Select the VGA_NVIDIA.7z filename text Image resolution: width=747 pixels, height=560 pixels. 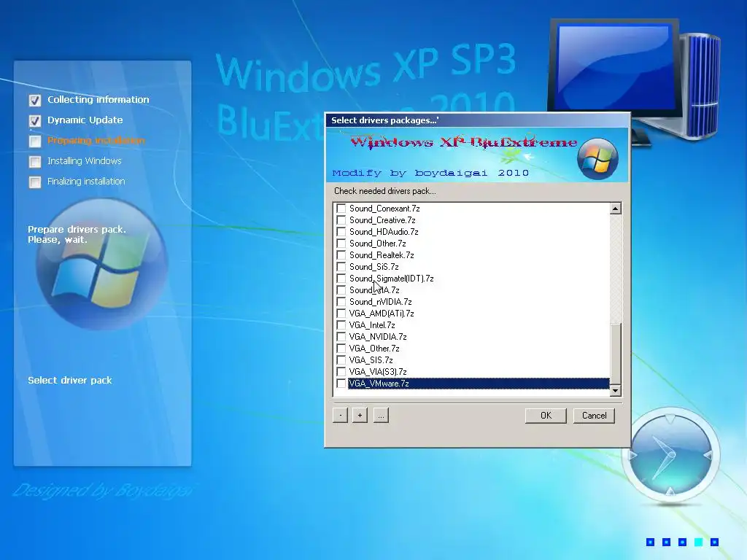coord(378,337)
